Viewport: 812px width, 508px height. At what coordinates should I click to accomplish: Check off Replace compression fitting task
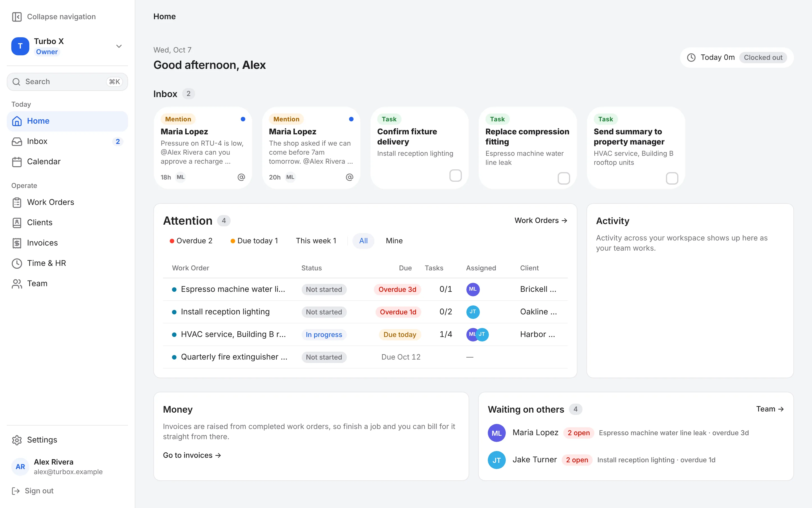(x=564, y=178)
